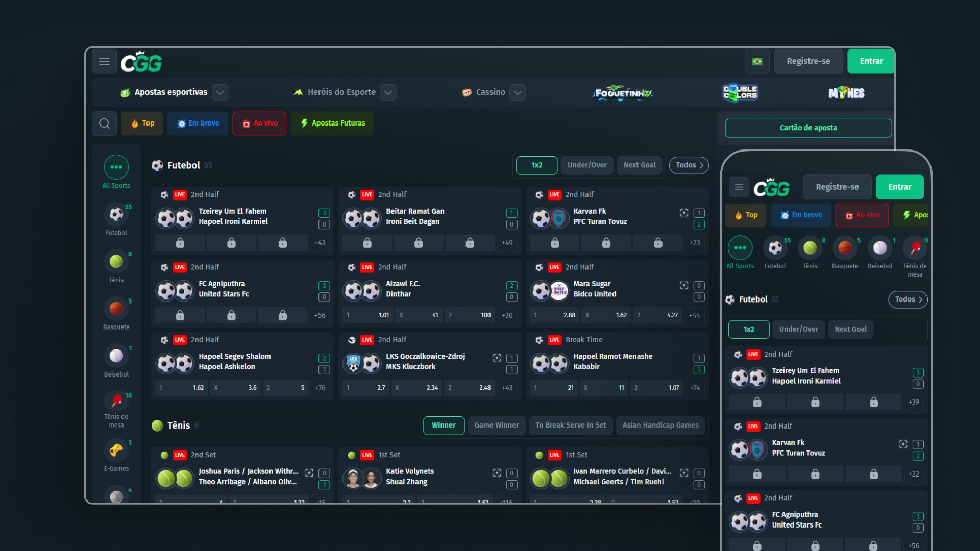980x551 pixels.
Task: Select 1x2 market tab in desktop Futebol
Action: click(537, 165)
